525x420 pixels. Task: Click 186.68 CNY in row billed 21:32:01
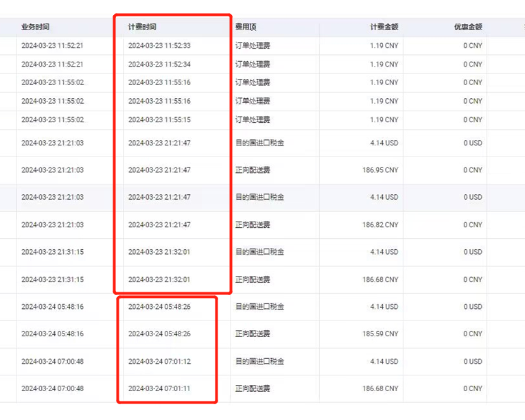coord(380,280)
